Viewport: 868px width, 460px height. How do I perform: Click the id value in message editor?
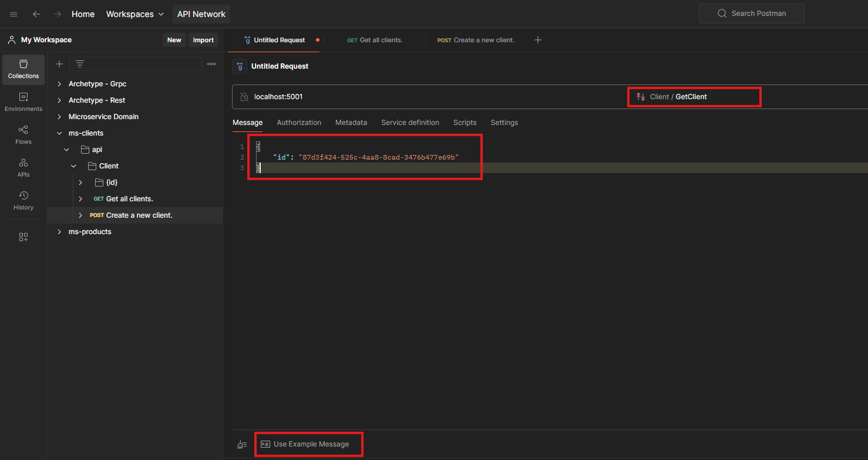click(x=379, y=157)
